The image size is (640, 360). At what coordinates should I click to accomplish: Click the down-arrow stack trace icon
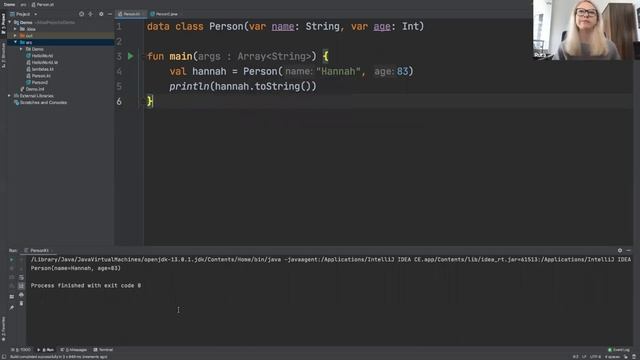(x=21, y=269)
